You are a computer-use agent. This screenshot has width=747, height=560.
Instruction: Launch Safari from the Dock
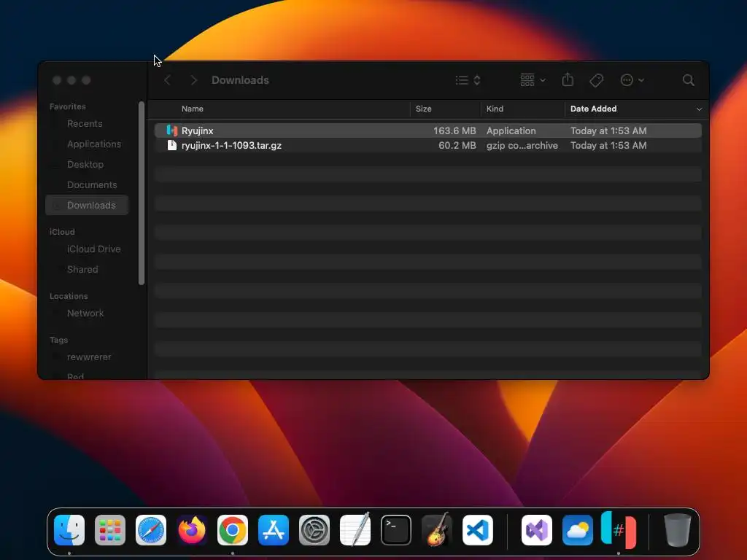tap(151, 529)
